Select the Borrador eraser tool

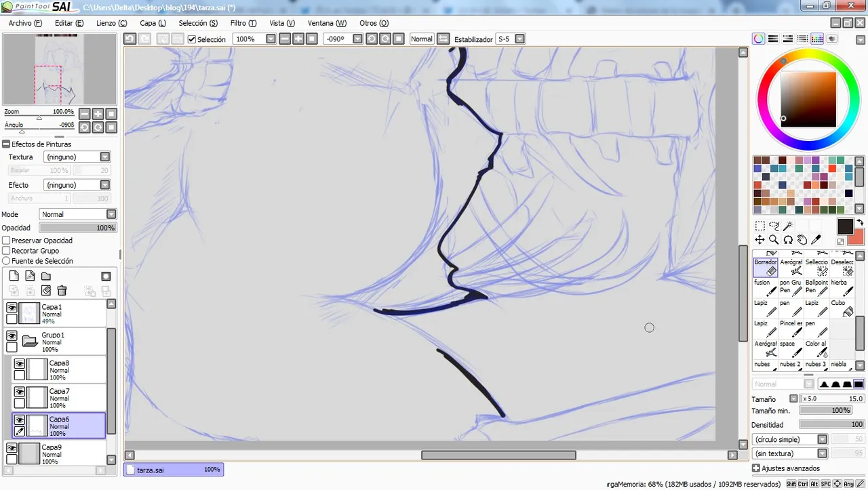[766, 266]
